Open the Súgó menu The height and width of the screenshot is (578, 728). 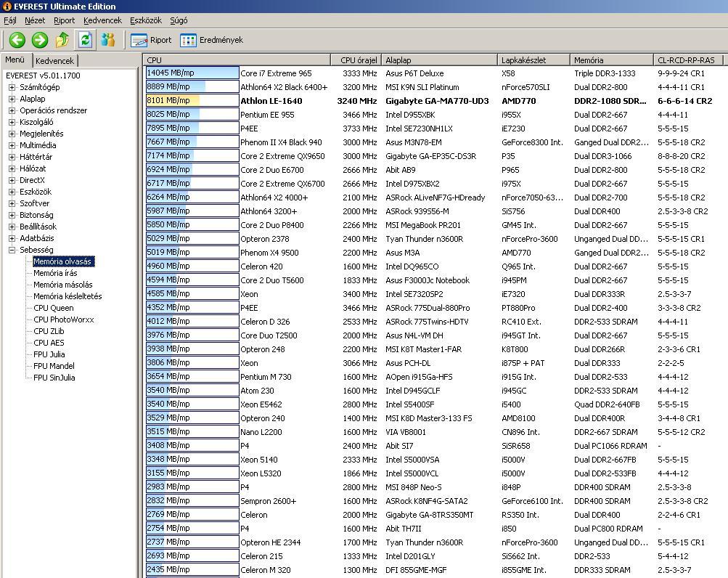pyautogui.click(x=179, y=20)
